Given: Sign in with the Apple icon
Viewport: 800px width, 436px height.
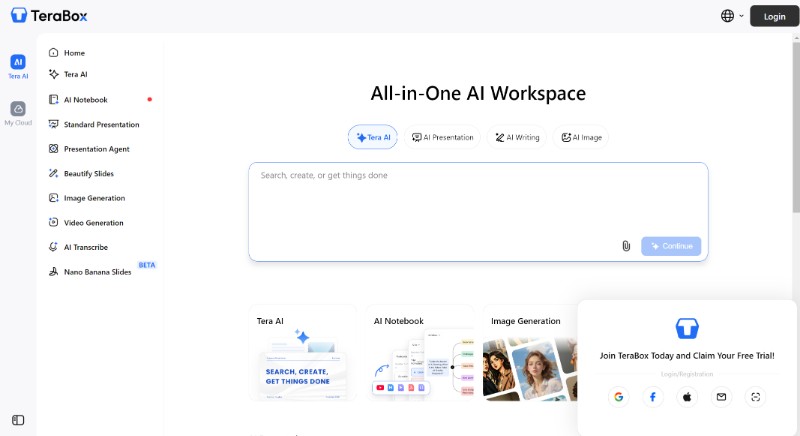Looking at the screenshot, I should coord(687,397).
